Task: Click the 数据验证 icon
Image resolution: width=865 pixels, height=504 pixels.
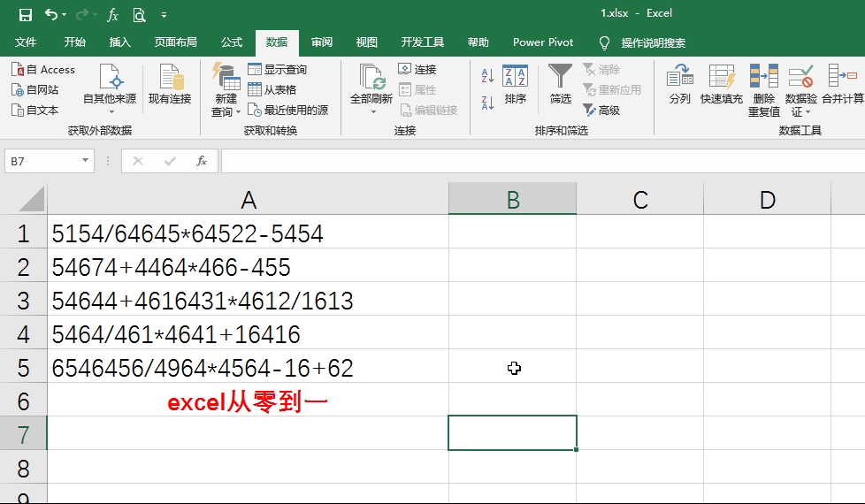Action: [x=800, y=77]
